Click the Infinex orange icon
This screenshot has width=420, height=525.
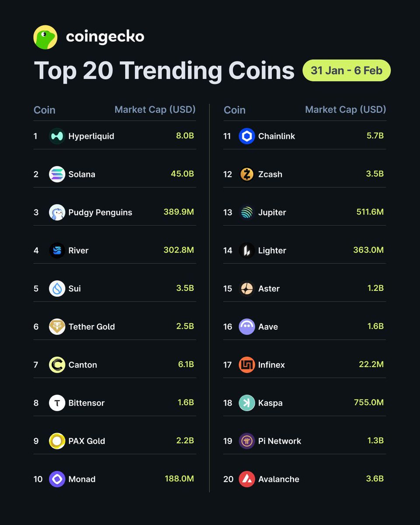pyautogui.click(x=247, y=364)
